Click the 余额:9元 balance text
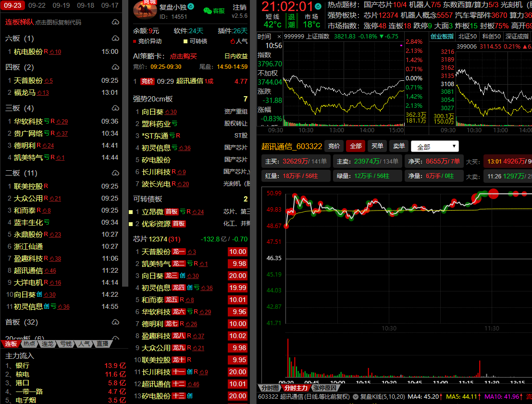This screenshot has width=532, height=404. (x=146, y=31)
